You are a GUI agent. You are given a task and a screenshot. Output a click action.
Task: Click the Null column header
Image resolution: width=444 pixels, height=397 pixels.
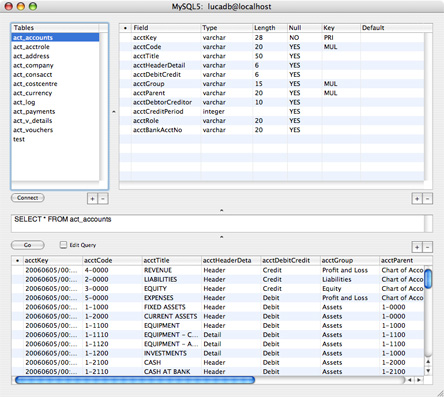[x=304, y=28]
